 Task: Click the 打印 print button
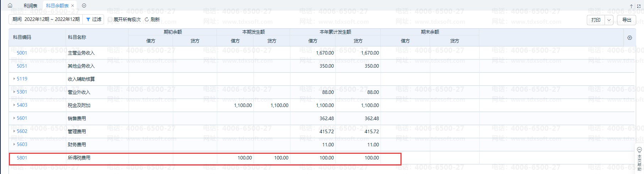tap(596, 20)
